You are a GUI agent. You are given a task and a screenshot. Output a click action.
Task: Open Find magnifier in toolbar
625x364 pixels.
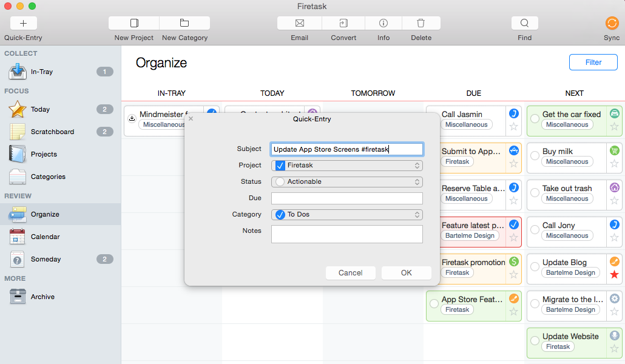pyautogui.click(x=524, y=23)
